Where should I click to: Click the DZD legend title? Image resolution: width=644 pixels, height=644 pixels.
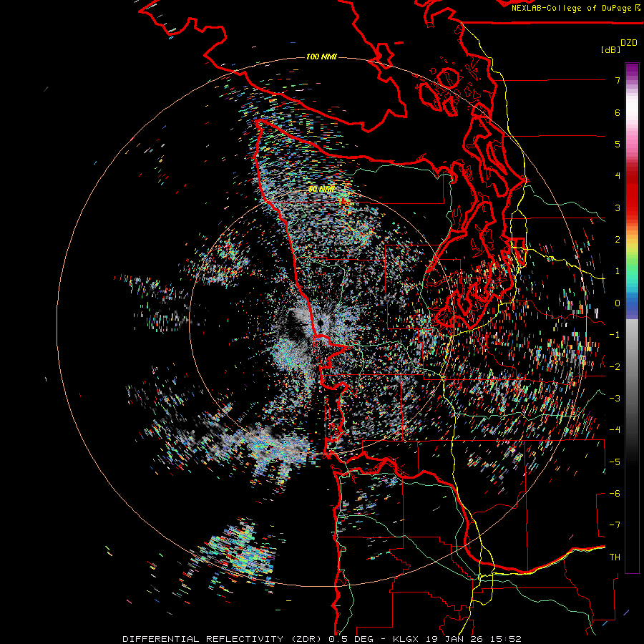pyautogui.click(x=629, y=43)
